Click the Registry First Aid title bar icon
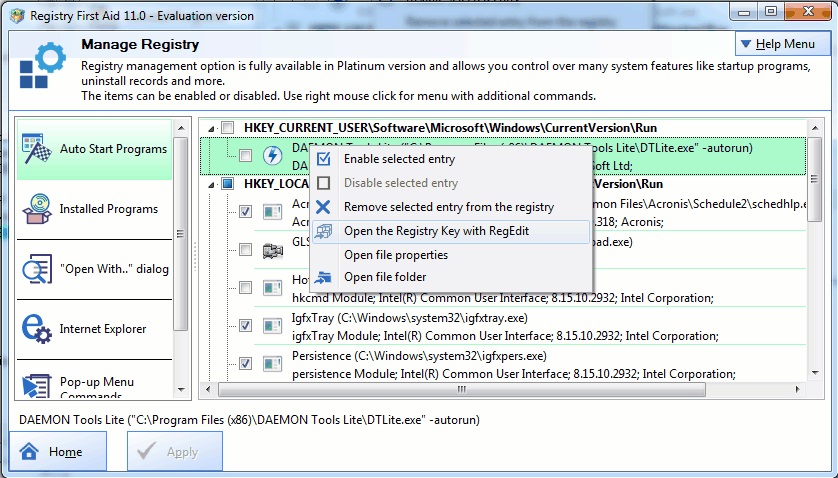 (x=17, y=16)
